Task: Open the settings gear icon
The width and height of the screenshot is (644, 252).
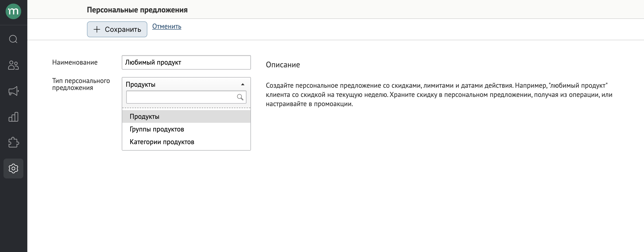Action: tap(13, 168)
